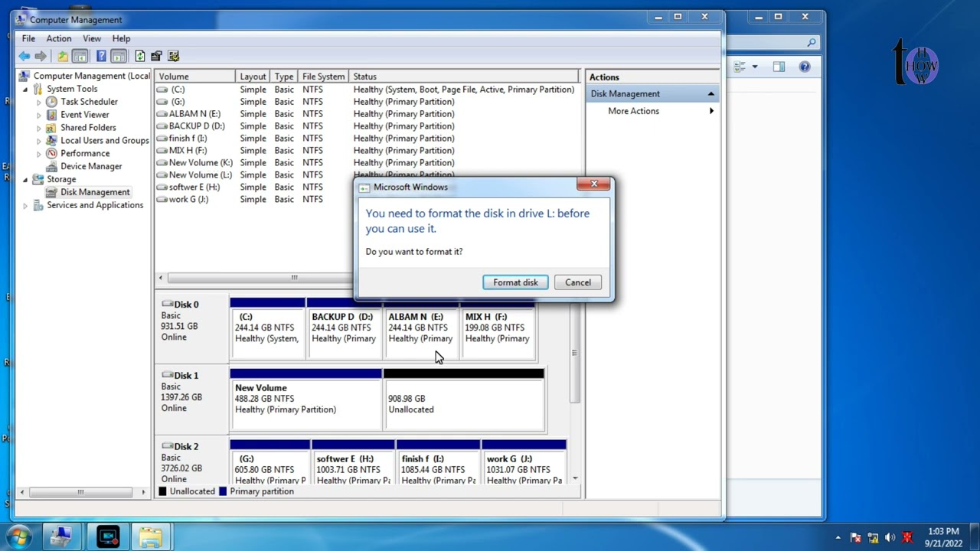
Task: Expand the Task Scheduler node
Action: pyautogui.click(x=39, y=102)
